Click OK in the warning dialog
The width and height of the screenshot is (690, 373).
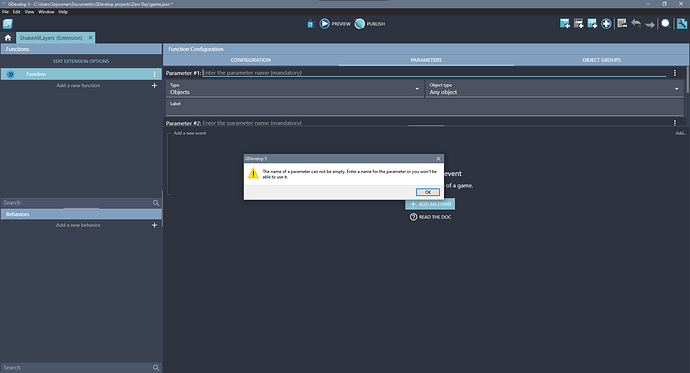coord(428,192)
